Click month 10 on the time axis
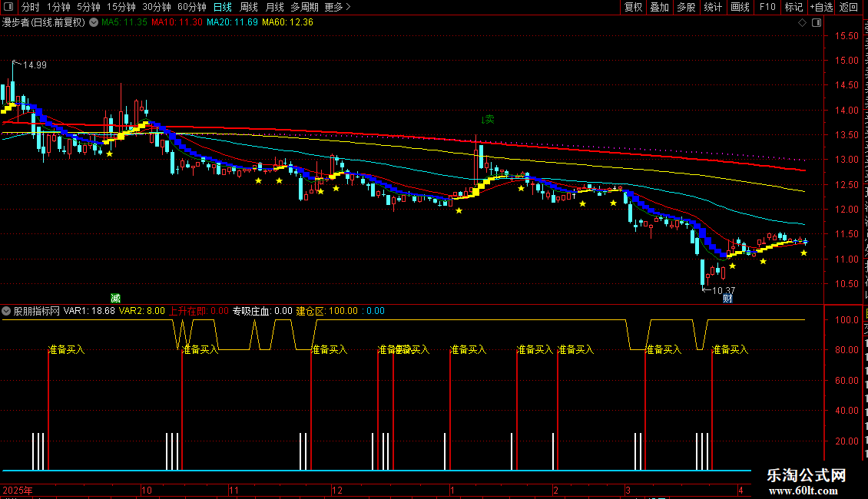The height and width of the screenshot is (499, 868). tap(147, 490)
